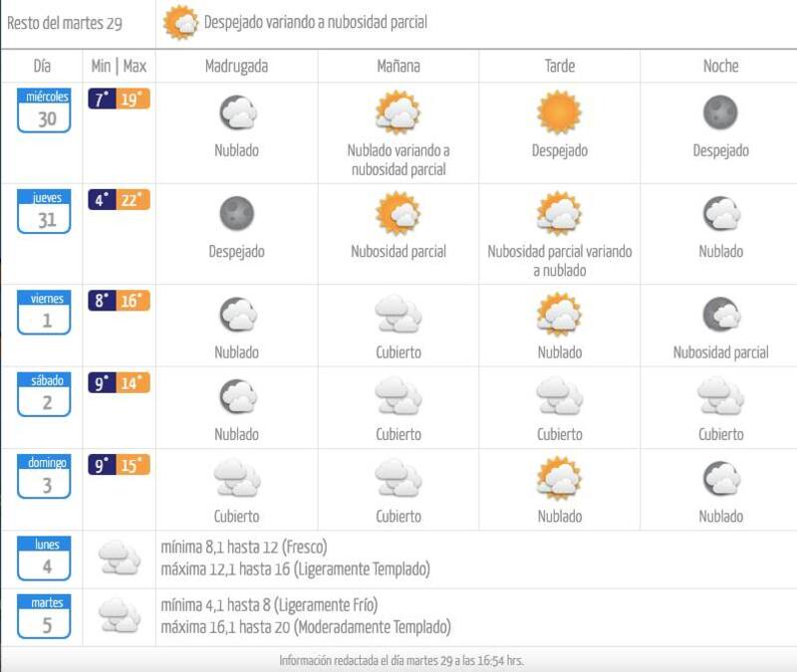Click the cloud icon next to martes 5
The image size is (797, 672).
(120, 616)
